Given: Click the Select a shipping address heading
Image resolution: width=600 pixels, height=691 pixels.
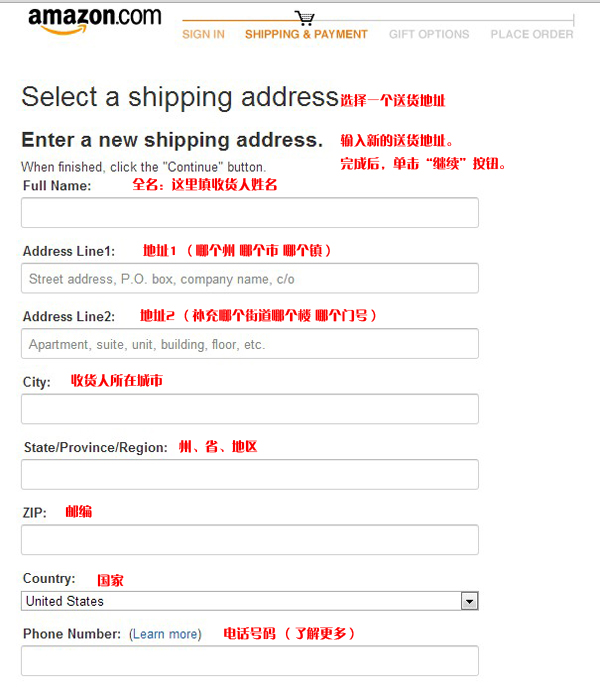Looking at the screenshot, I should click(x=180, y=97).
